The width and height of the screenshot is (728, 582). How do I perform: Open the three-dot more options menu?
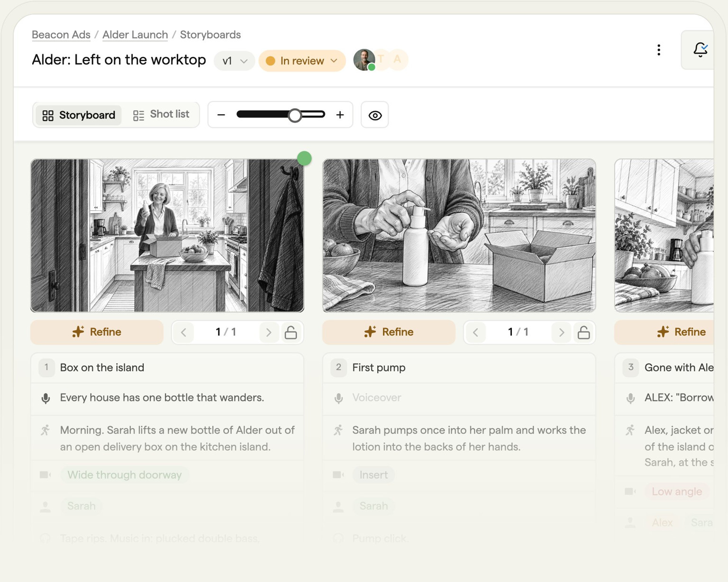658,50
